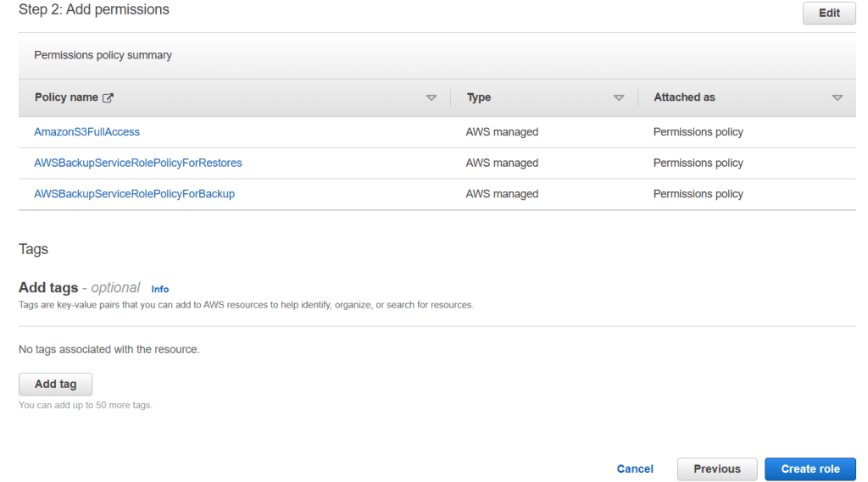Click AWS managed in the ForBackup policy row
868x482 pixels.
[x=502, y=194]
